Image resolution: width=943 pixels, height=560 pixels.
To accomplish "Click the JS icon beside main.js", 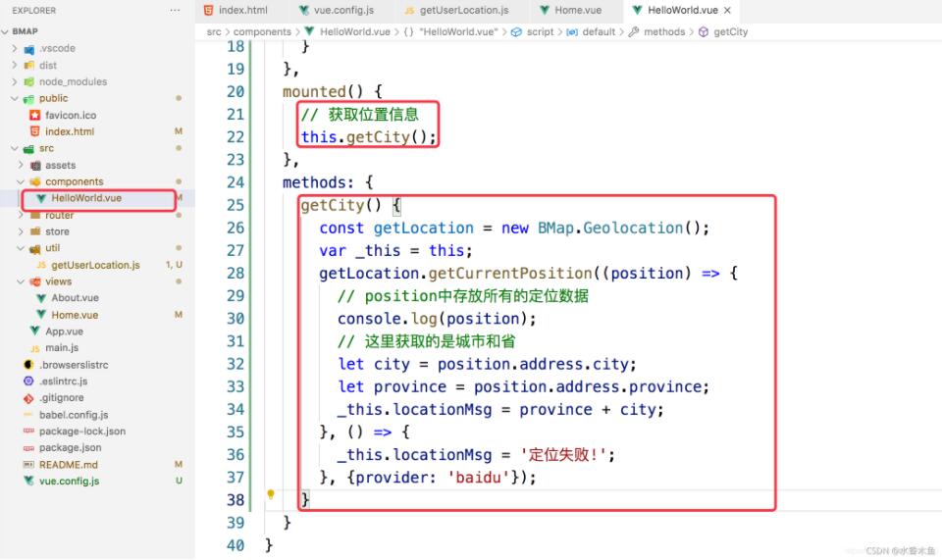I will (x=35, y=348).
